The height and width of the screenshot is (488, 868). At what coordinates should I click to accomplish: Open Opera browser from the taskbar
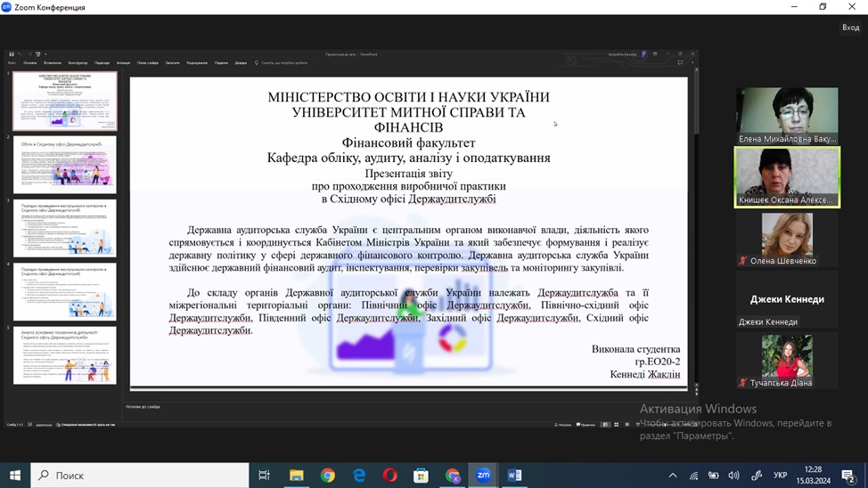(x=389, y=476)
